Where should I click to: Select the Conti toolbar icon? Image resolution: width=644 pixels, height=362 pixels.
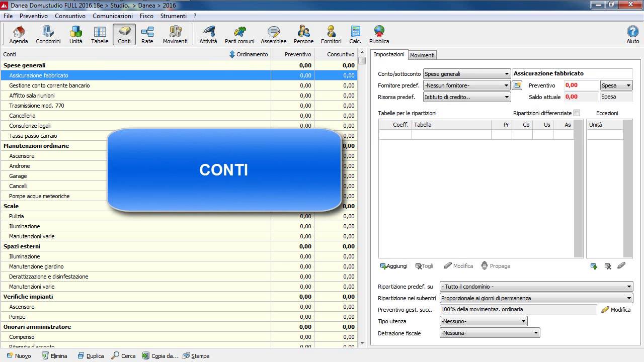point(124,35)
